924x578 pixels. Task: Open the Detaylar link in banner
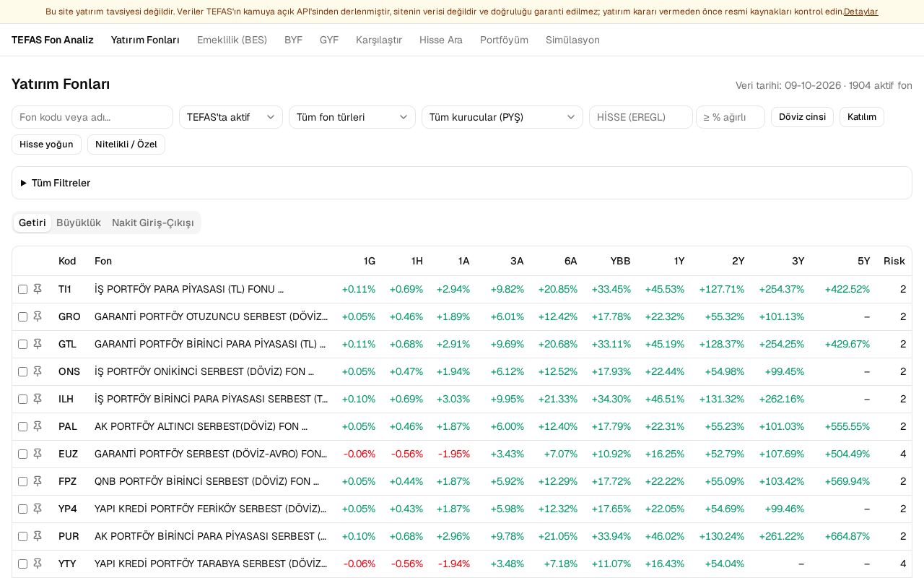click(x=861, y=12)
